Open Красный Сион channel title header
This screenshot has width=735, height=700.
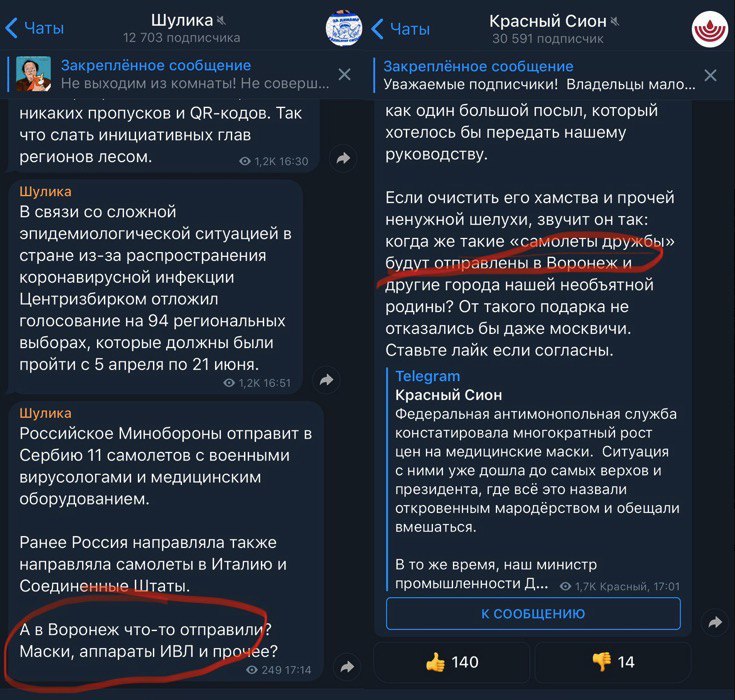coord(548,29)
